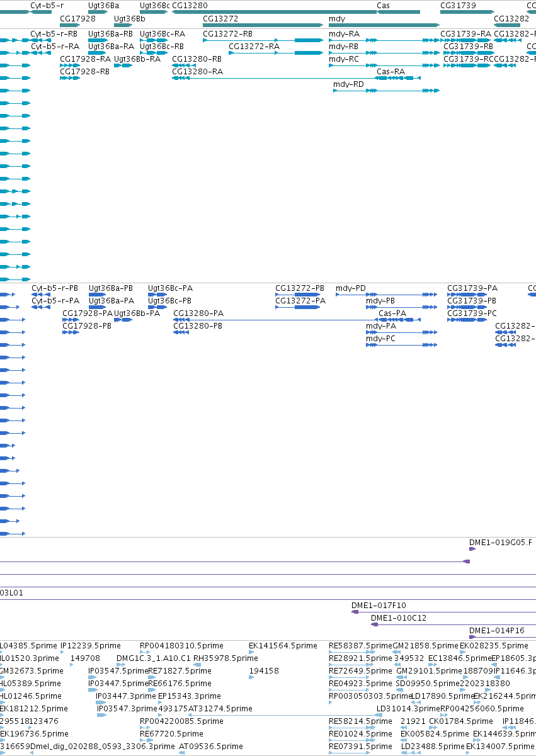The width and height of the screenshot is (536, 756).
Task: Click the Cas gene label
Action: [383, 6]
